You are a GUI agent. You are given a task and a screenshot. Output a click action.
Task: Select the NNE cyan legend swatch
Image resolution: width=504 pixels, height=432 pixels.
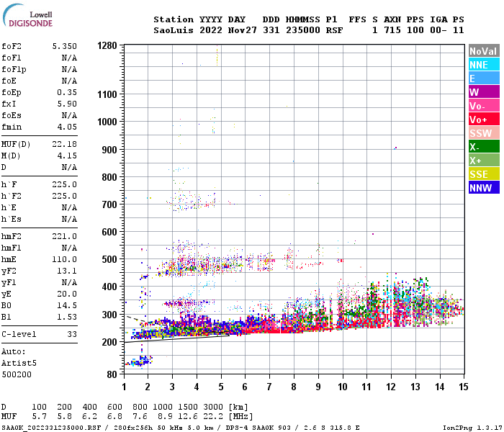[x=484, y=65]
